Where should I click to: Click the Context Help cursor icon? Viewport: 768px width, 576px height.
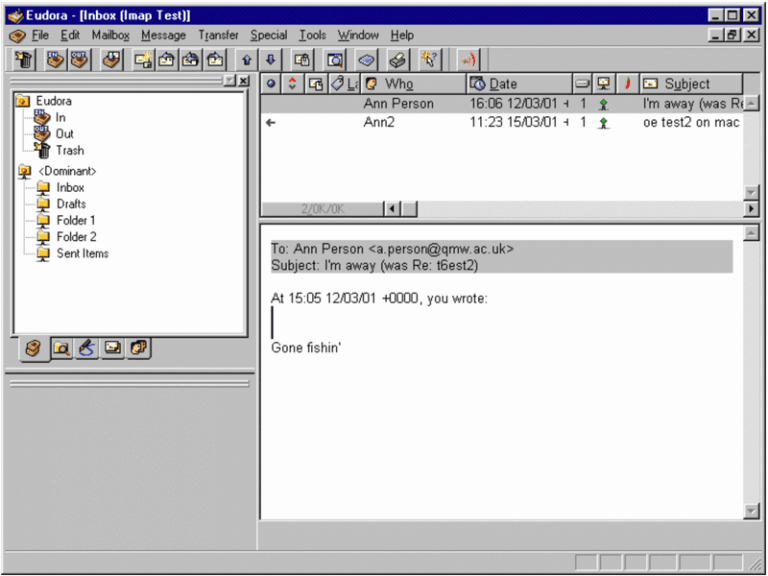click(x=430, y=60)
